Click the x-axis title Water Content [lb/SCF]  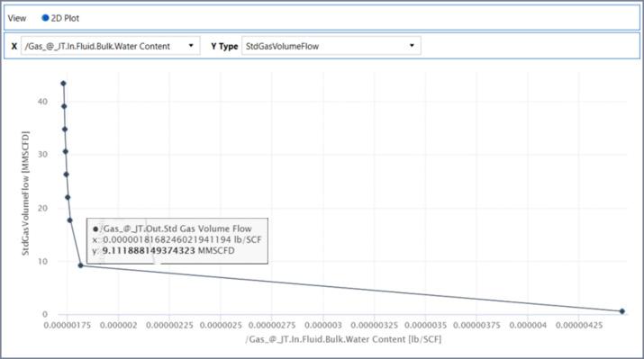coord(343,339)
